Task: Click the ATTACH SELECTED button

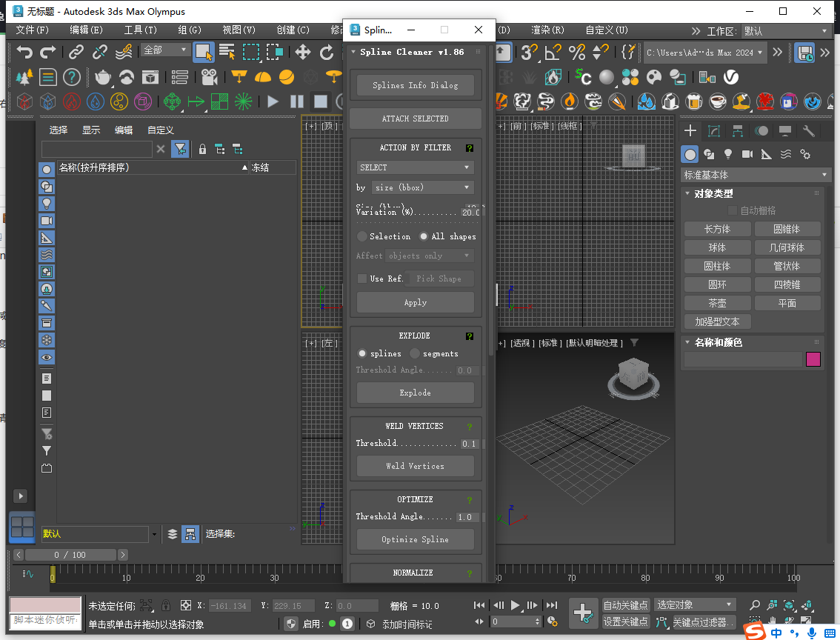Action: pyautogui.click(x=415, y=119)
